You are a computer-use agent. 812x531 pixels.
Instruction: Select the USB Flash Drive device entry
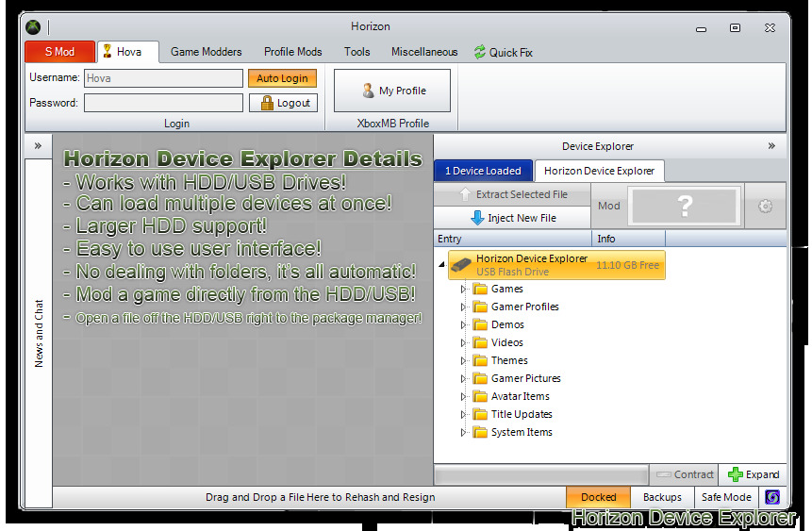point(556,265)
